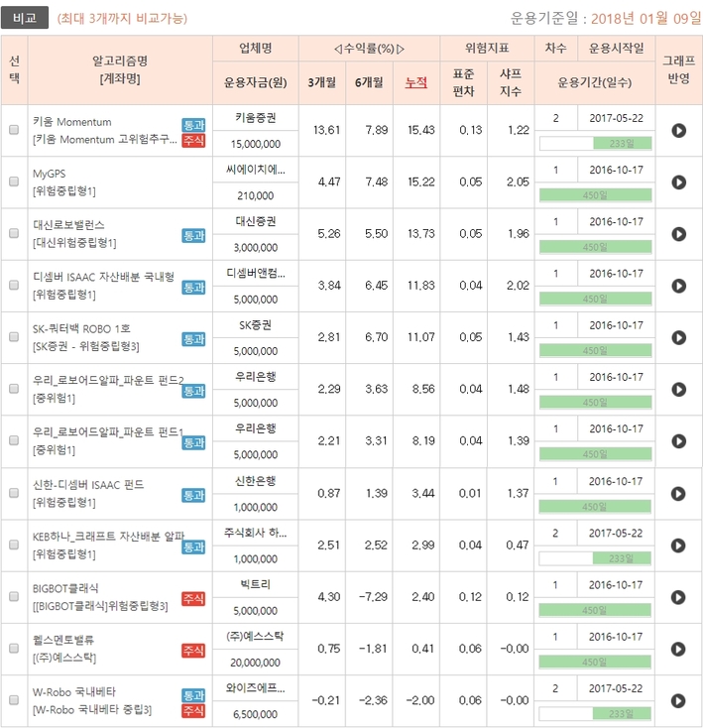Click 통과 badge on 디셈버 ISAAC row
Viewport: 703px width, 728px height.
coord(193,288)
